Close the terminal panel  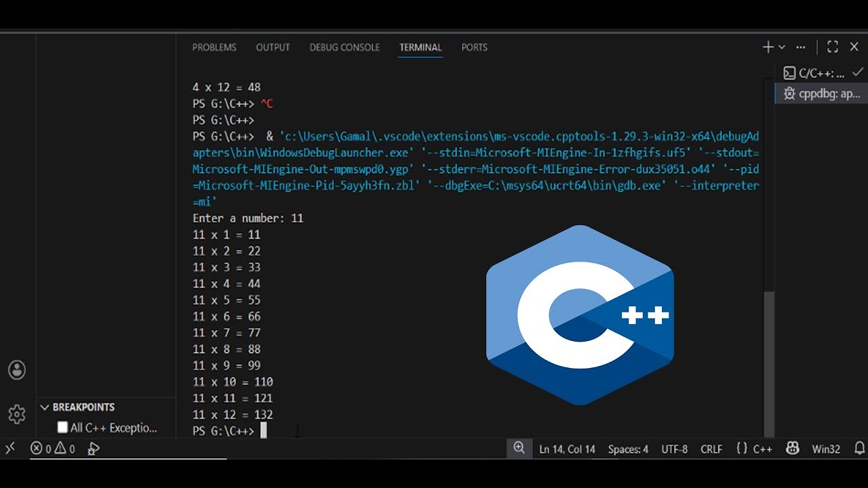(x=854, y=47)
